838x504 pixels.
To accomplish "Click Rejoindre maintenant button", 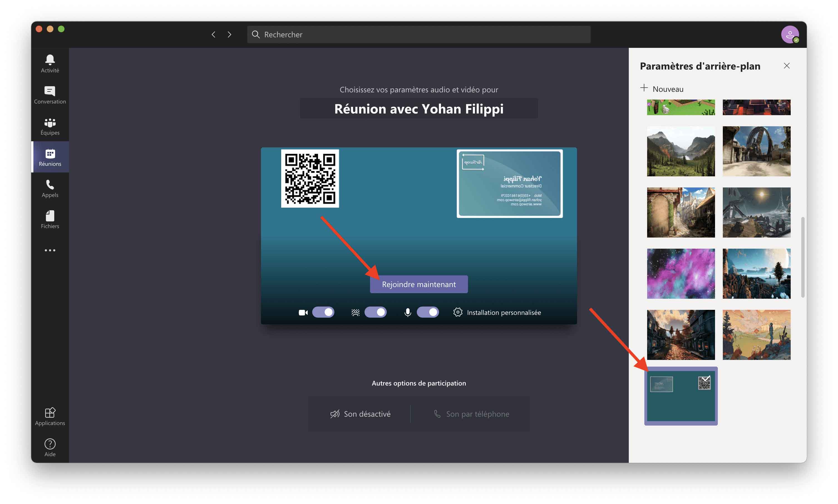I will coord(418,284).
